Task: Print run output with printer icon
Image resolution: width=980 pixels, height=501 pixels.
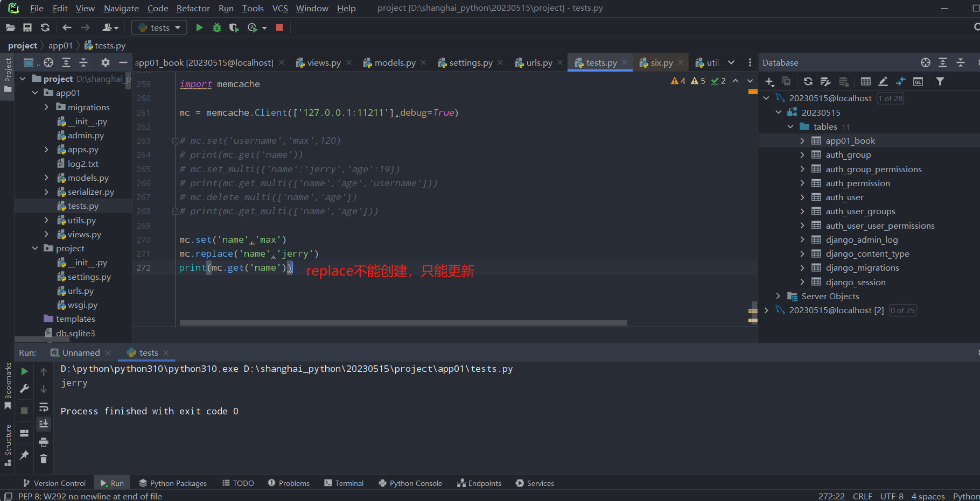Action: pyautogui.click(x=44, y=442)
